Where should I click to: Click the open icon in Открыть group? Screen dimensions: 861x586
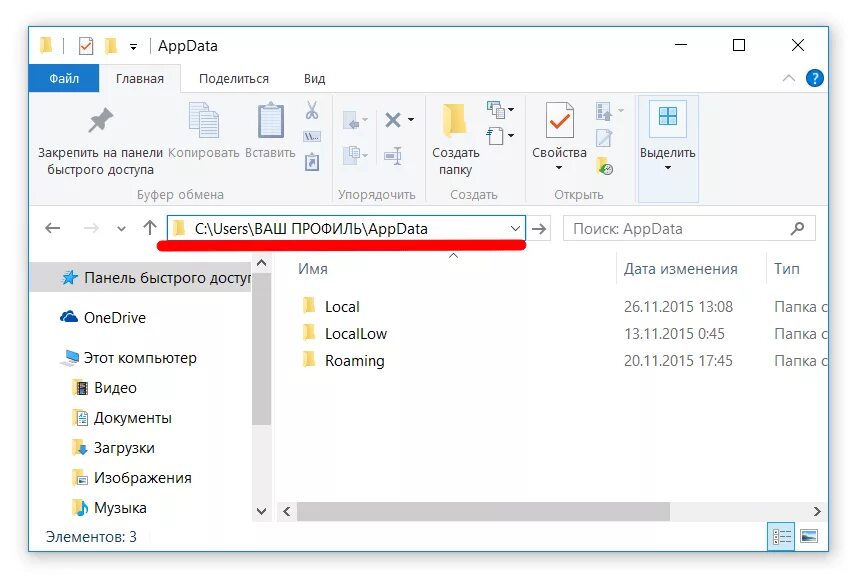[603, 111]
